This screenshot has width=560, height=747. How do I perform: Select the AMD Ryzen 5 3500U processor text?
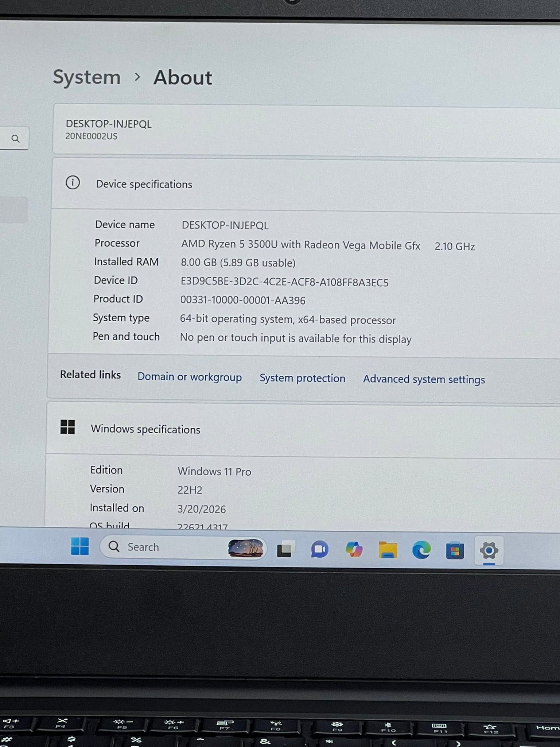[301, 245]
